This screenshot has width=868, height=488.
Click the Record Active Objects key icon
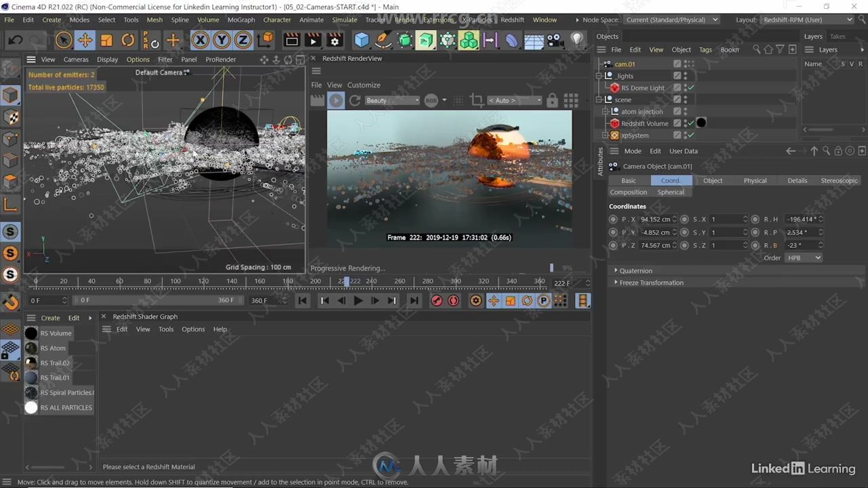pyautogui.click(x=437, y=300)
